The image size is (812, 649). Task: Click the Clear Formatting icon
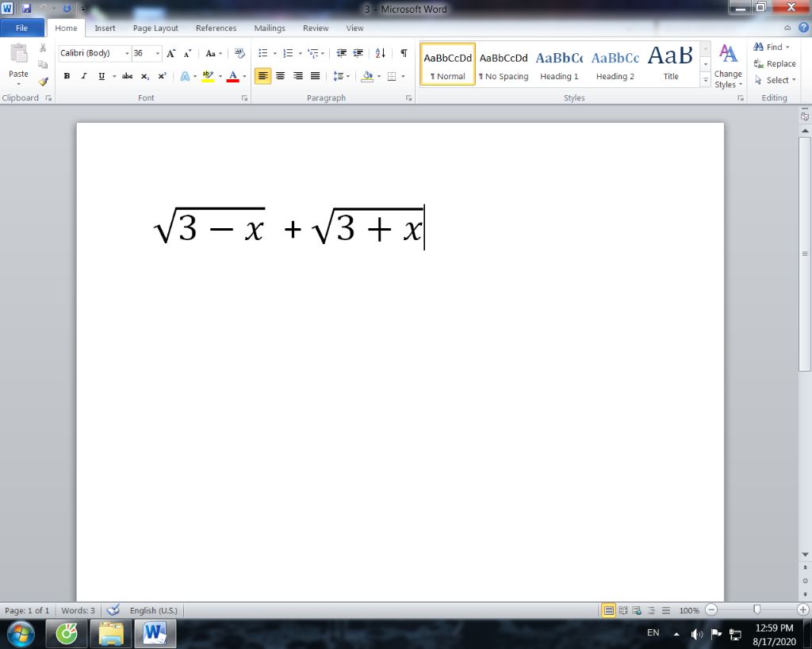(239, 53)
